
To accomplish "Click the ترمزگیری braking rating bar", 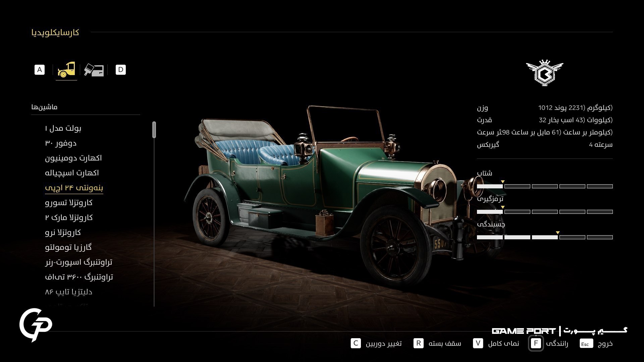I will (x=545, y=212).
